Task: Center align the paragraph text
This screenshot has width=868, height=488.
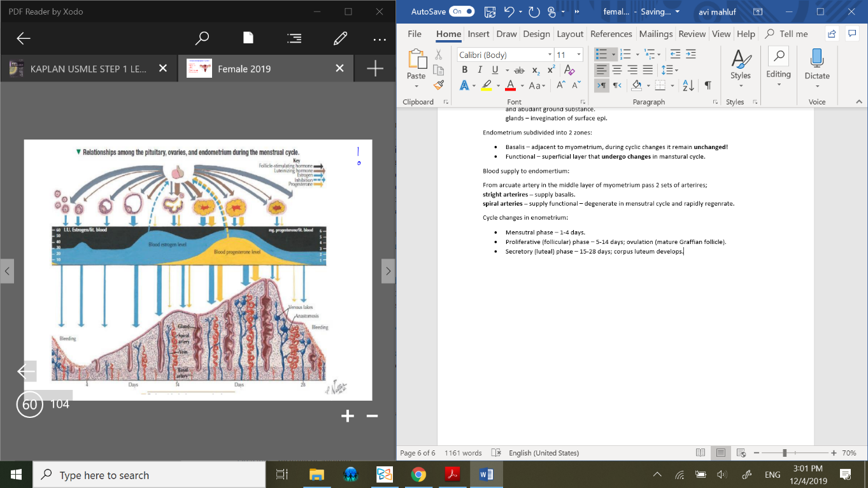Action: 617,70
